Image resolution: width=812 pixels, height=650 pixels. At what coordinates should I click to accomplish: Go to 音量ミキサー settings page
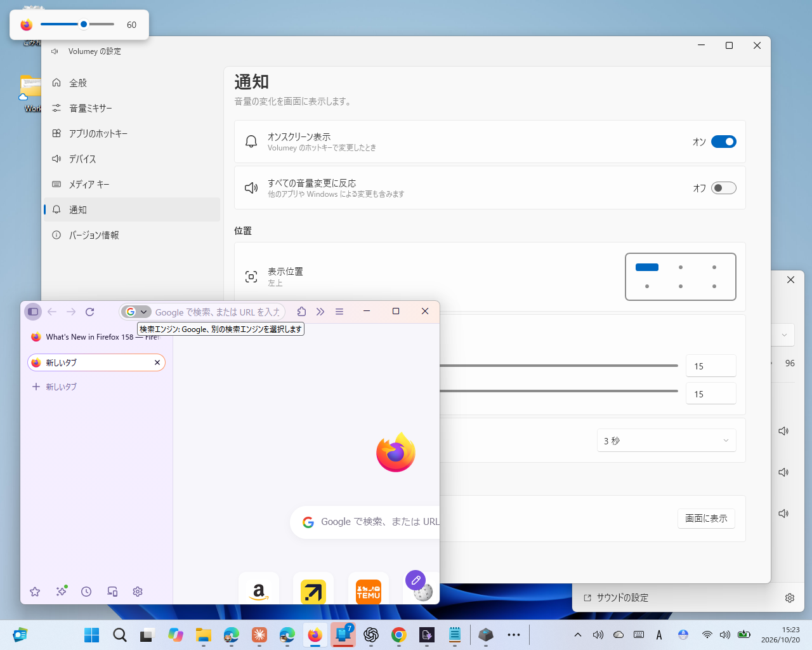pyautogui.click(x=132, y=108)
